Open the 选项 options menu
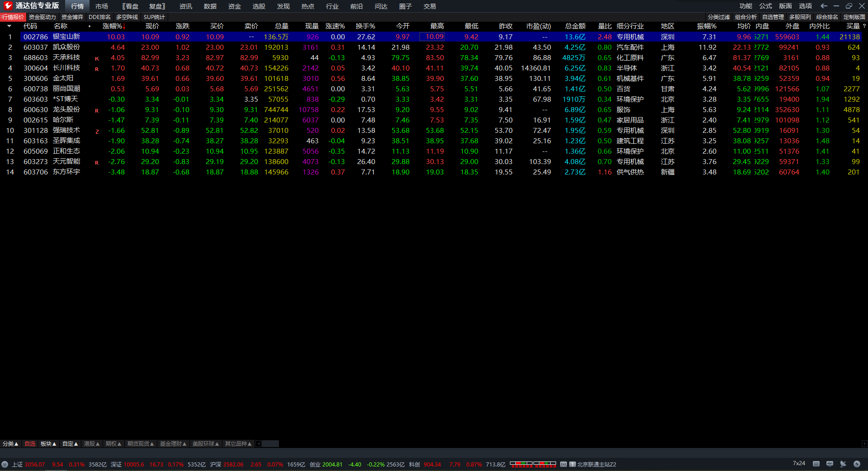The height and width of the screenshot is (471, 868). click(x=806, y=6)
